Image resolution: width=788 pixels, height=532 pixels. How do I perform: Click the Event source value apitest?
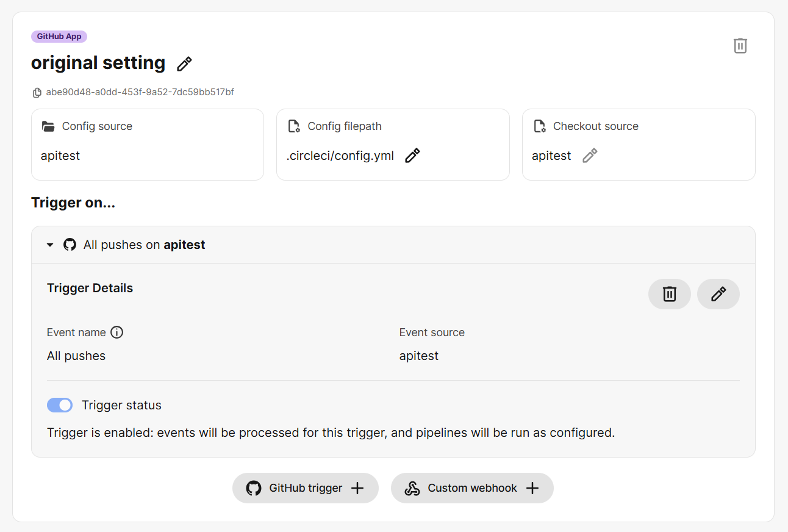419,356
